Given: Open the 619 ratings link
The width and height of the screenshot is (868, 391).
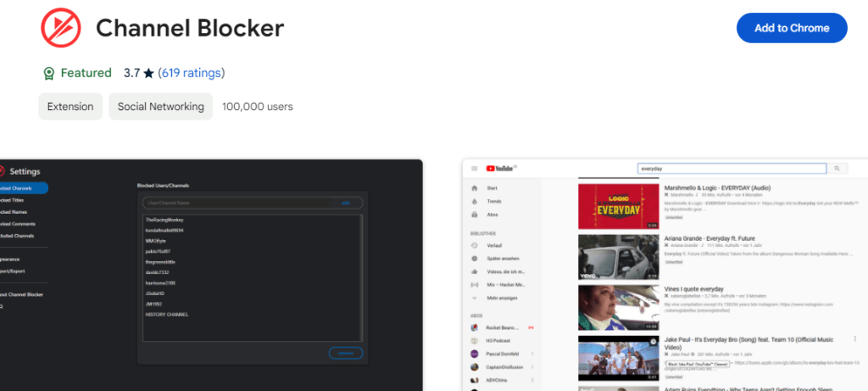Looking at the screenshot, I should point(192,73).
